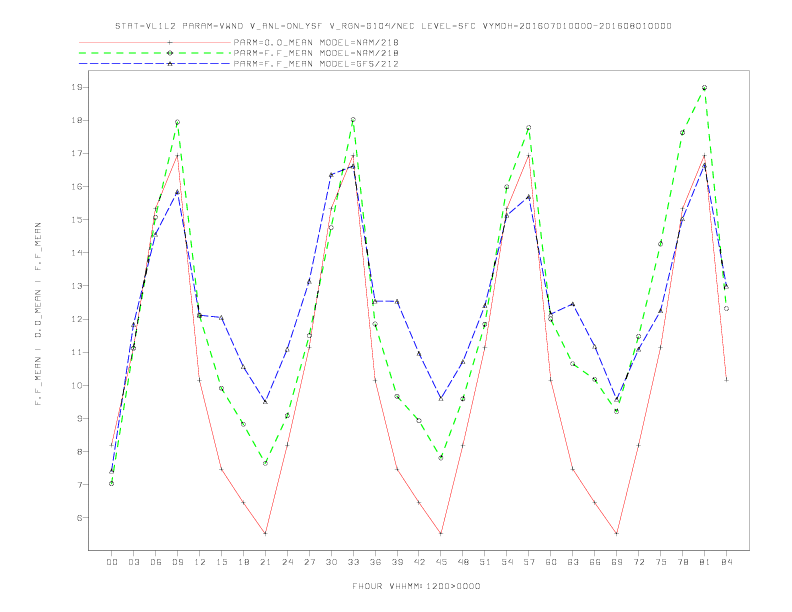The height and width of the screenshot is (612, 792).
Task: Click y-axis tick label 11
Action: (76, 352)
